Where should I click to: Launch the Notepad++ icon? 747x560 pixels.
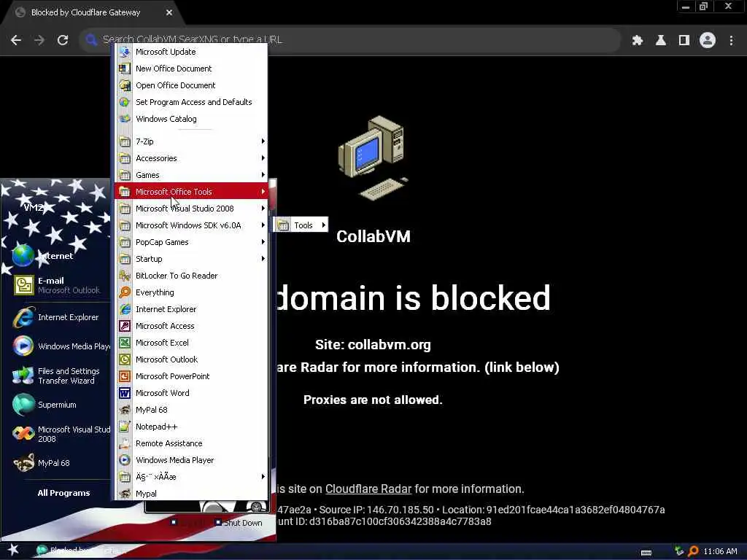coord(125,427)
